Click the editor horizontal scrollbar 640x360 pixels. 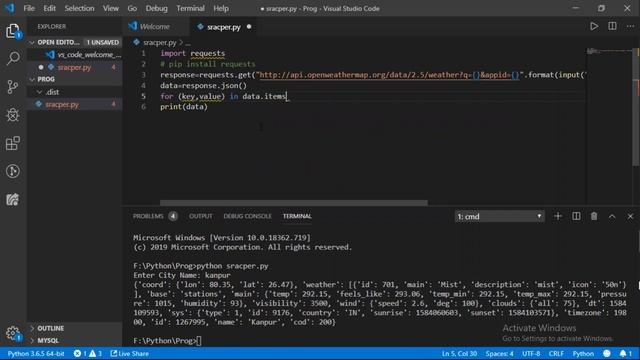(x=294, y=202)
